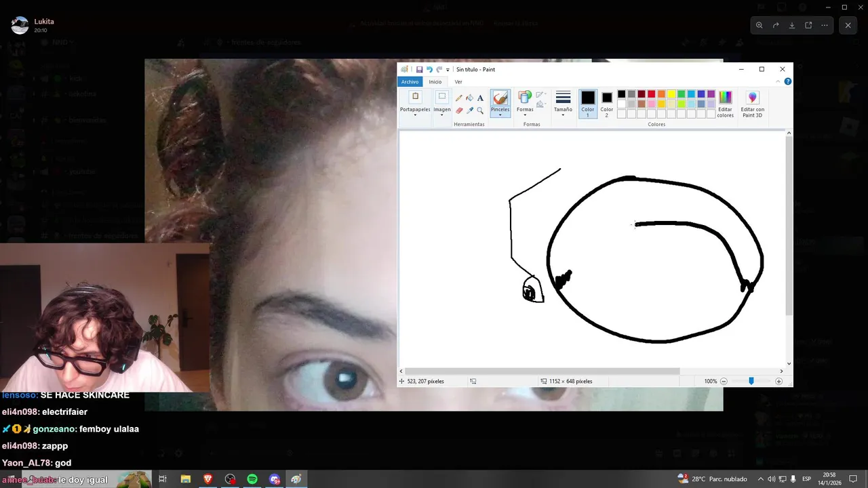Pick the green color swatch in the top row
This screenshot has height=488, width=868.
[682, 94]
